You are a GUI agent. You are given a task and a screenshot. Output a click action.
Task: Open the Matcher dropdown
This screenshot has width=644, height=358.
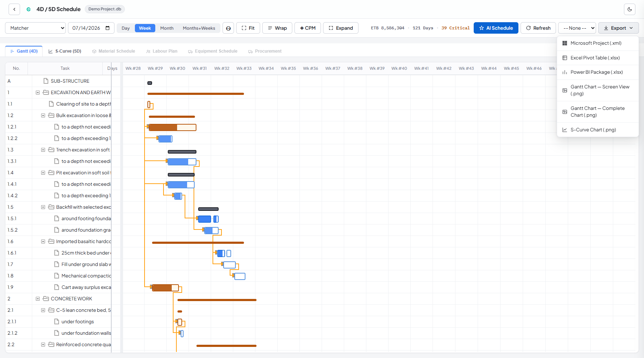(x=35, y=28)
